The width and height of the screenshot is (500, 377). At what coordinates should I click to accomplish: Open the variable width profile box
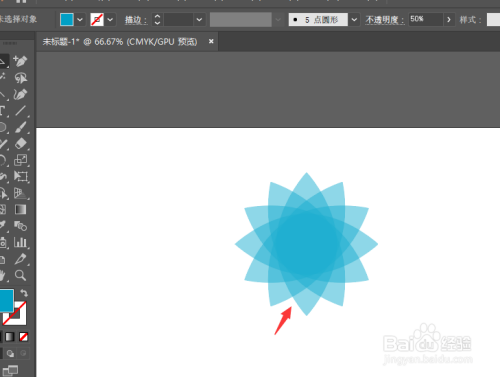click(241, 19)
